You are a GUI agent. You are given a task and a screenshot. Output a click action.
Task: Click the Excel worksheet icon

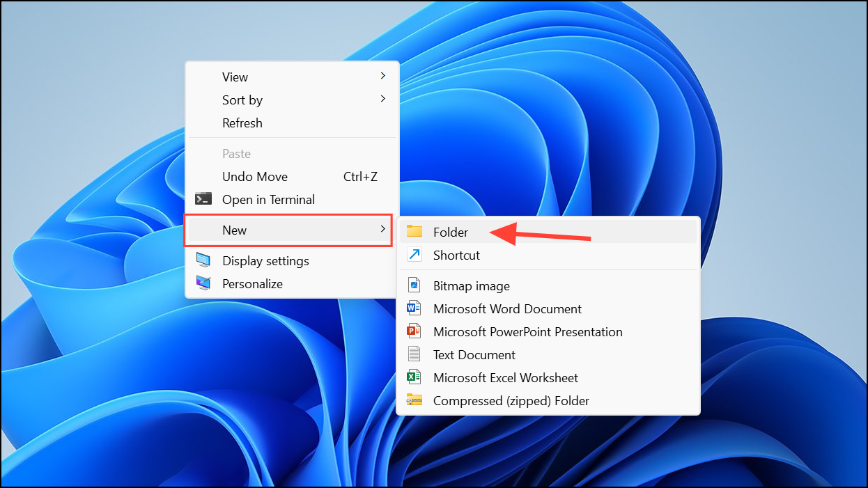tap(414, 377)
